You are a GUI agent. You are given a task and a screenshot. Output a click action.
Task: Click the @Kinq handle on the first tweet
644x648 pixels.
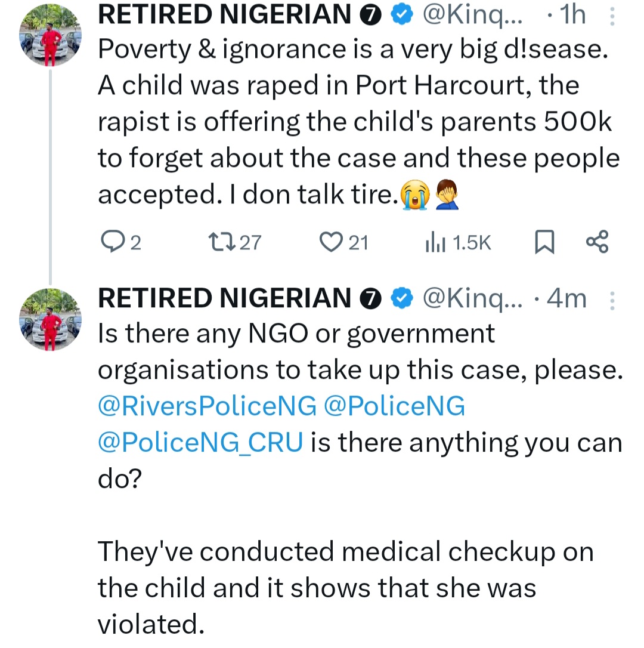pos(472,16)
